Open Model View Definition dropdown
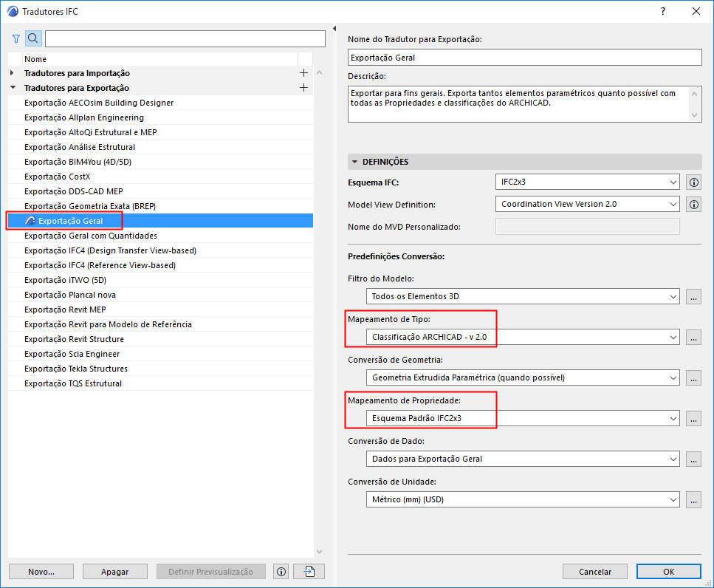The width and height of the screenshot is (714, 588). pyautogui.click(x=588, y=204)
